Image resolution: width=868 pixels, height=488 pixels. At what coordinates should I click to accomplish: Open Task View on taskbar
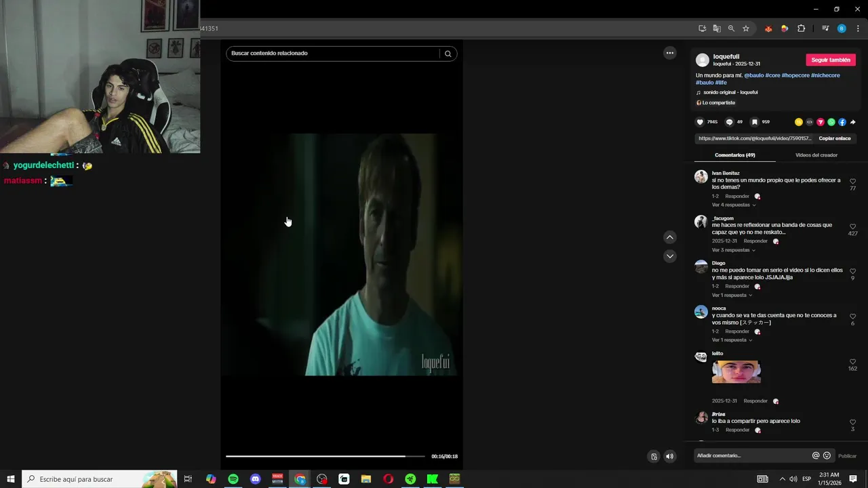coord(189,479)
